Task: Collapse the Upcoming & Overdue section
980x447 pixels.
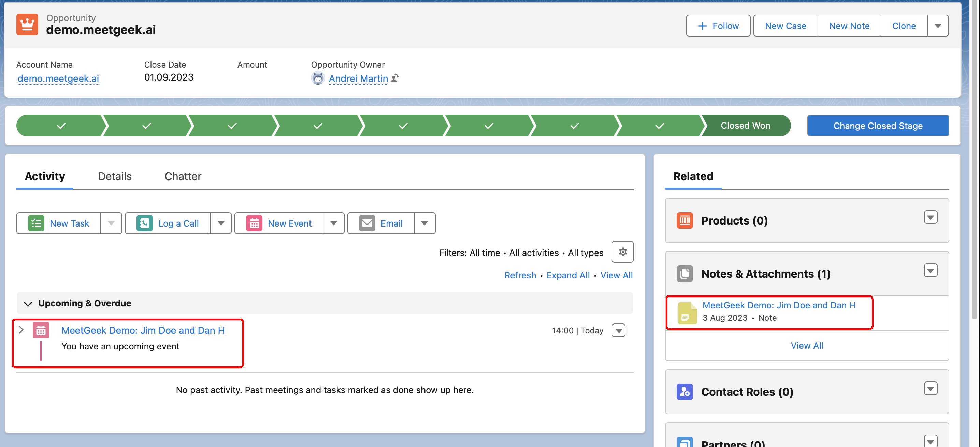Action: (28, 304)
